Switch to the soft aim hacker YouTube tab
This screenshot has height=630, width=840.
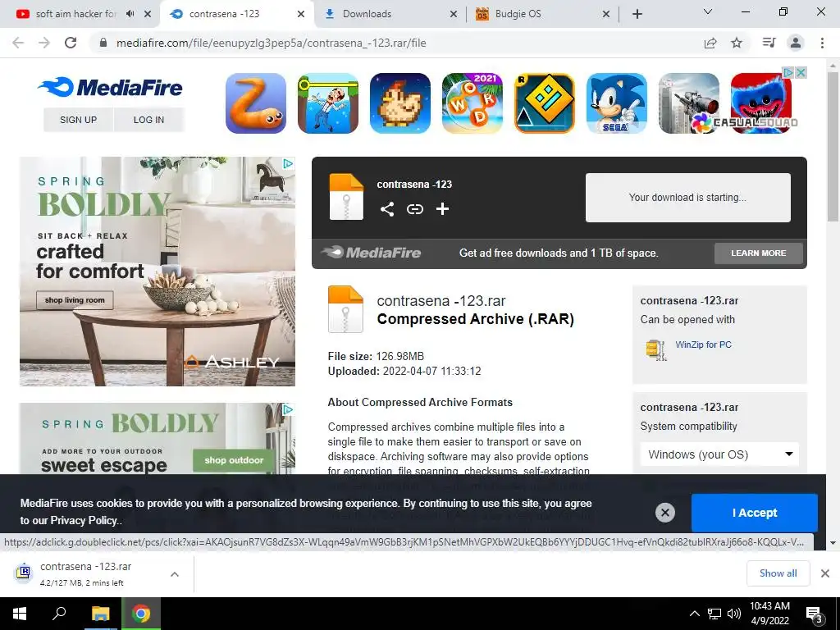75,14
